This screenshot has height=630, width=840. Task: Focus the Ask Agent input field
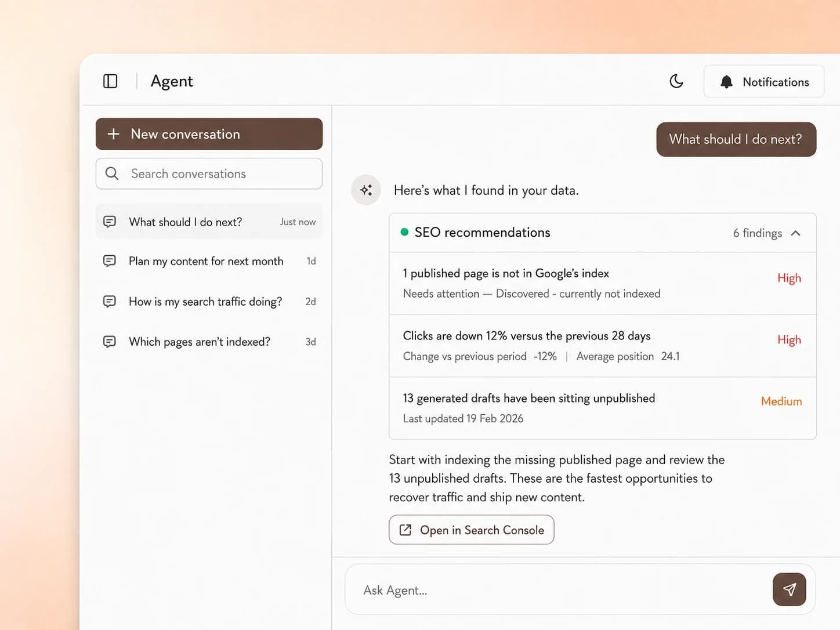tap(563, 590)
